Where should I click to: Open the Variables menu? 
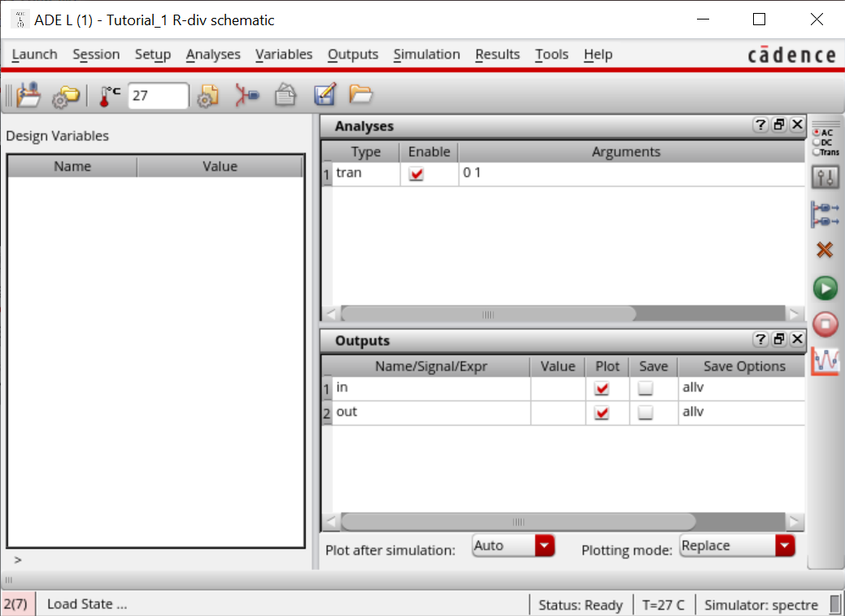[x=284, y=54]
